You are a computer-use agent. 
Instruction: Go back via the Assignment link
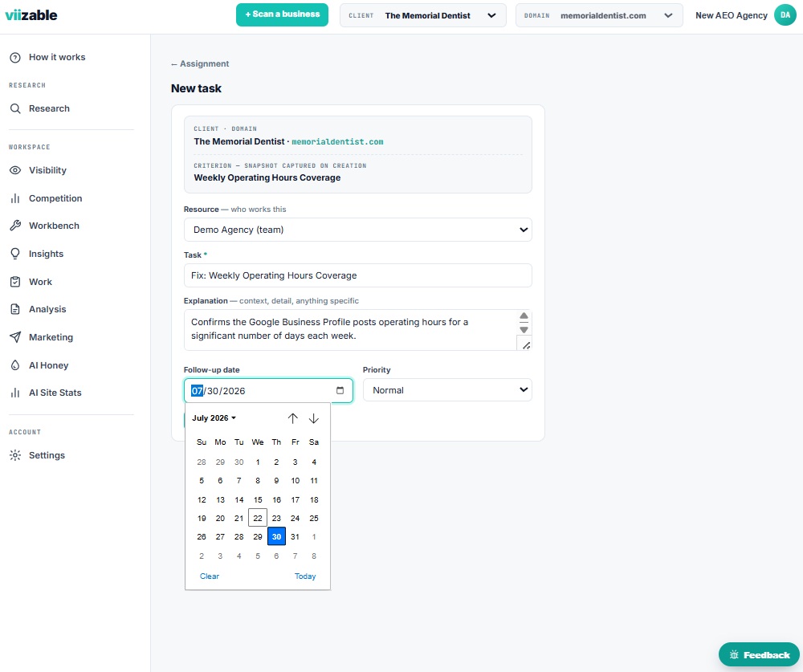[x=200, y=63]
